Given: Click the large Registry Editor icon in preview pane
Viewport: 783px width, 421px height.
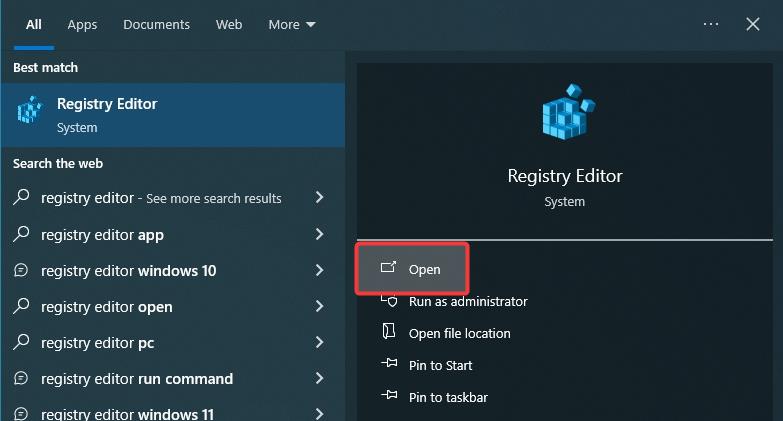Looking at the screenshot, I should point(568,112).
